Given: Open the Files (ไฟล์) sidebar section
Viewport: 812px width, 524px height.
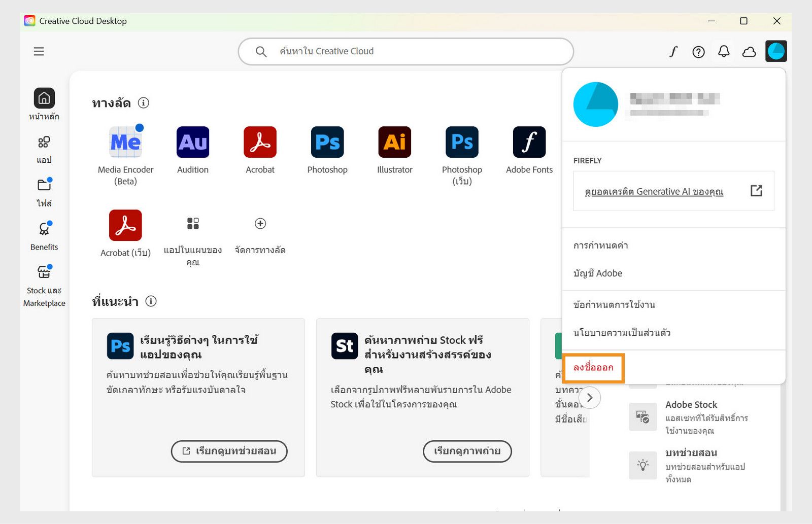Looking at the screenshot, I should pyautogui.click(x=44, y=193).
